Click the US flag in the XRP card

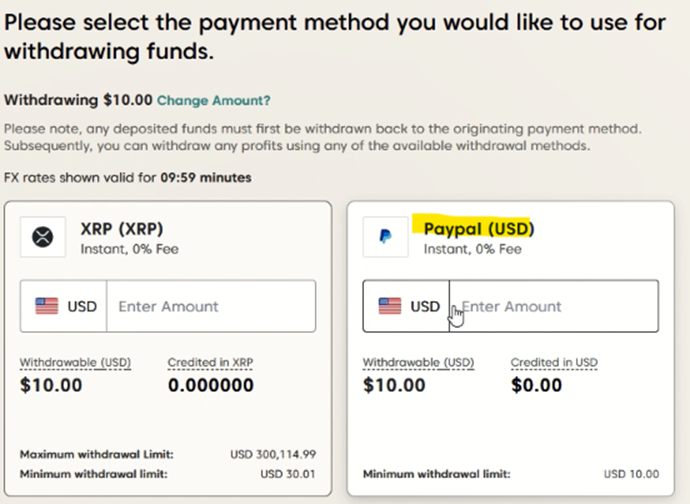pyautogui.click(x=47, y=306)
